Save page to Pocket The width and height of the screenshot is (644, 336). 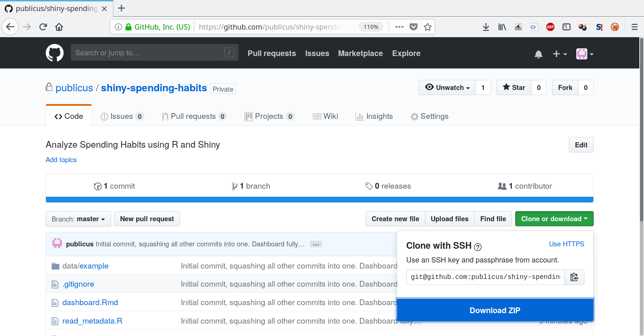(414, 27)
